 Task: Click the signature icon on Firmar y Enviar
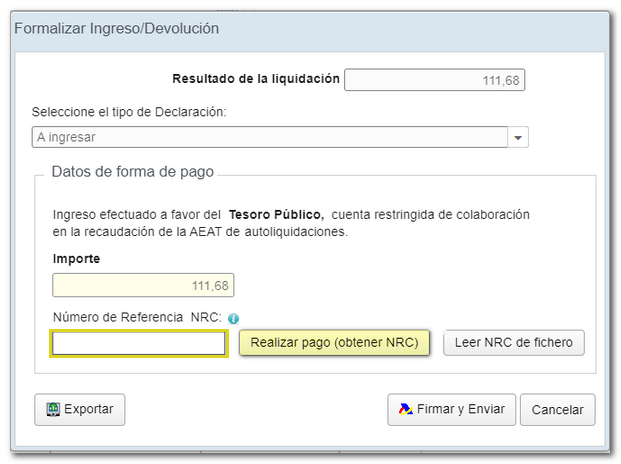pos(405,409)
